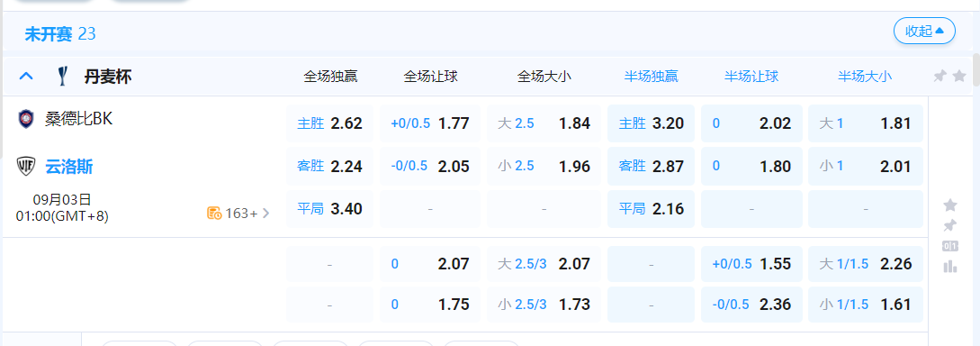
Task: Open all 163+ markets arrow
Action: click(x=266, y=214)
